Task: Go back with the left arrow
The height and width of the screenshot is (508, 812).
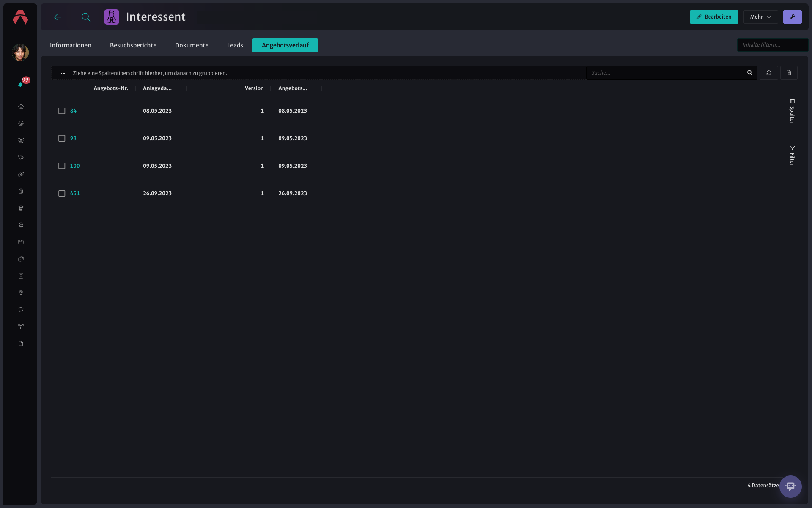Action: point(58,17)
